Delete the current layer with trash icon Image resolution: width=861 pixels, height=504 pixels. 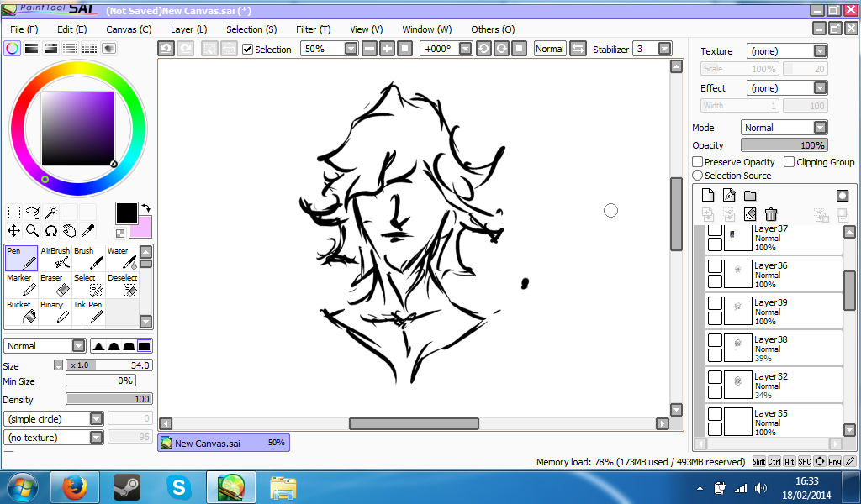[x=771, y=214]
